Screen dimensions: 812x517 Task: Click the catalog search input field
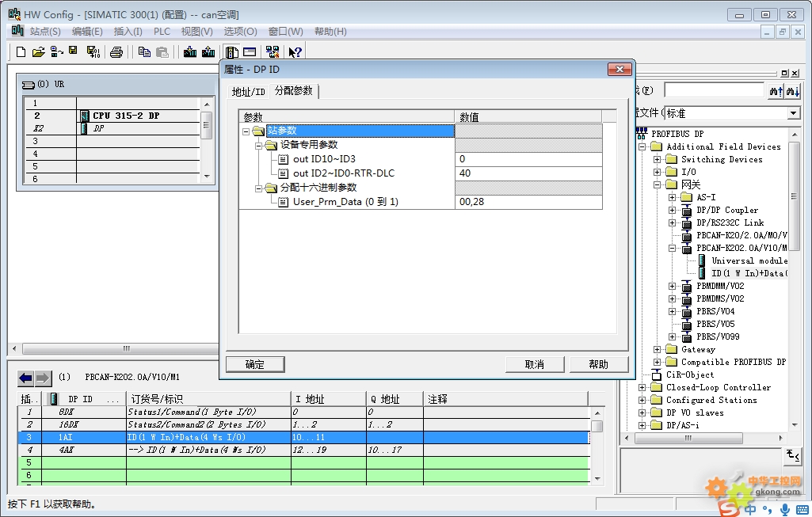point(714,90)
